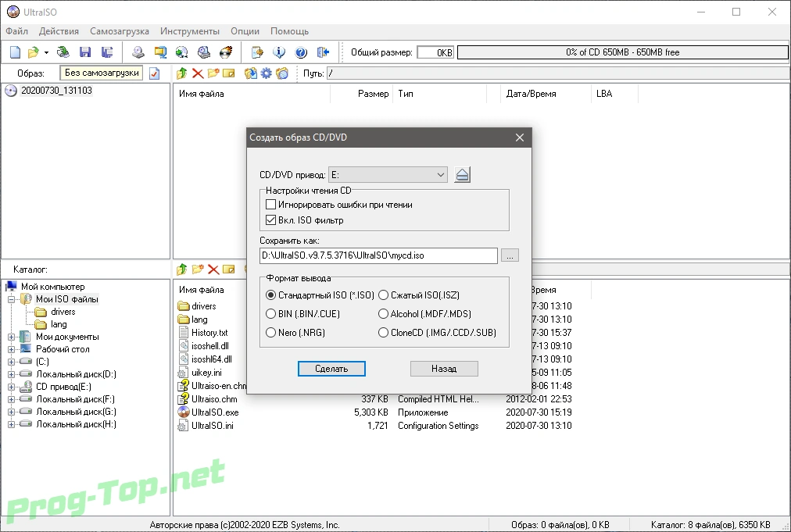Viewport: 791px width, 532px height.
Task: Click the red X delete icon in image toolbar
Action: (x=198, y=73)
